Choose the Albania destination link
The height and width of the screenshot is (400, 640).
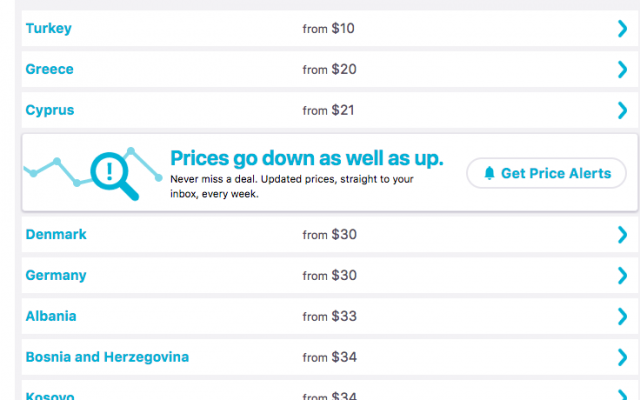coord(51,317)
